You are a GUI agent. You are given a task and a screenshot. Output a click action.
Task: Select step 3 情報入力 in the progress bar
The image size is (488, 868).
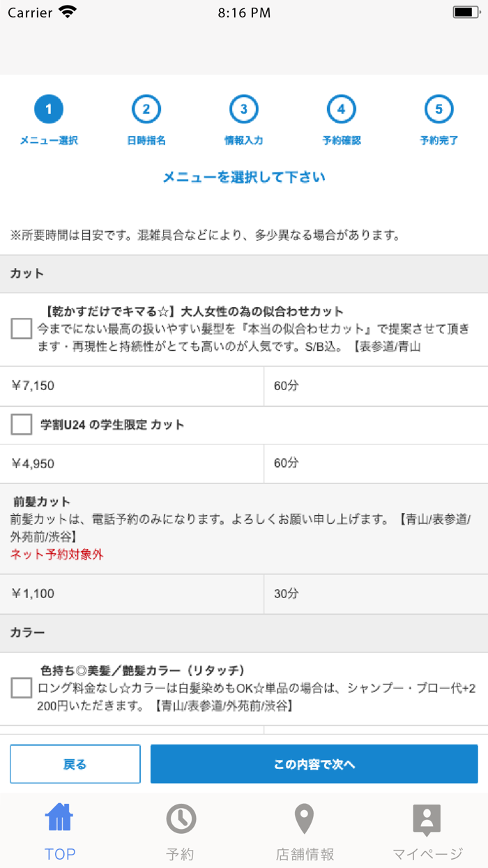pyautogui.click(x=243, y=108)
